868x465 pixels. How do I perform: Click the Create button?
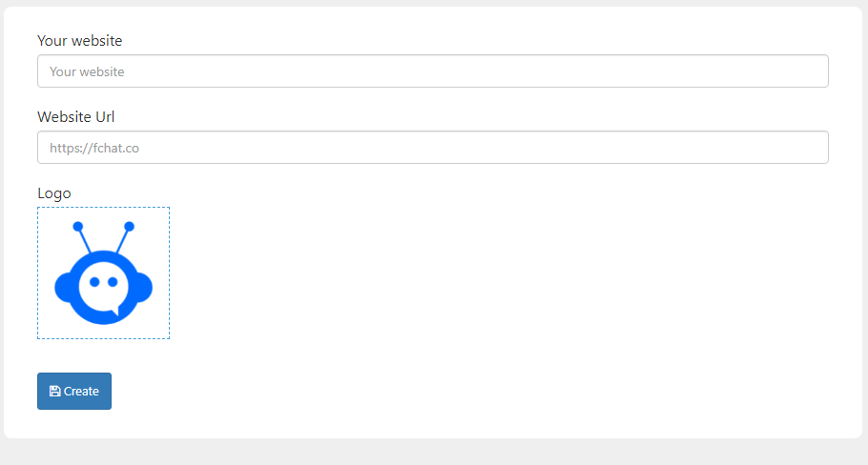pos(74,391)
